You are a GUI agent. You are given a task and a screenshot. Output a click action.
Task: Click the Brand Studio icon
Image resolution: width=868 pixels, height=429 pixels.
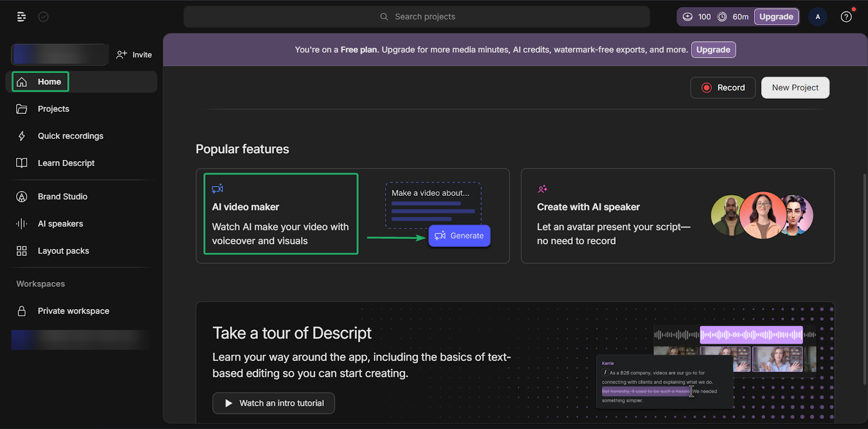(x=22, y=197)
